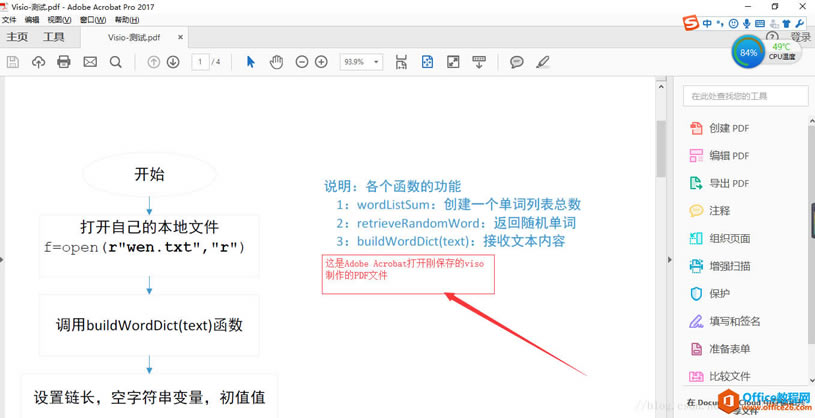Screen dimensions: 815x418
Task: Switch to the 工具 (Tools) tab
Action: click(54, 37)
